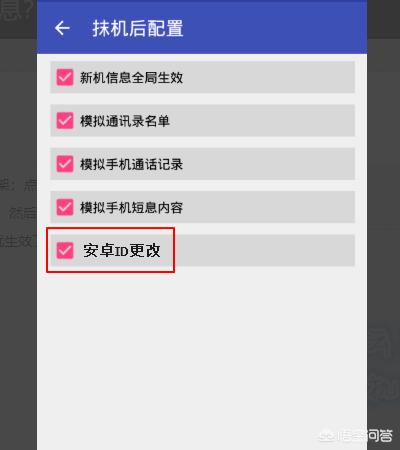Click the 问答 watermark text
This screenshot has width=400, height=450.
tap(380, 435)
